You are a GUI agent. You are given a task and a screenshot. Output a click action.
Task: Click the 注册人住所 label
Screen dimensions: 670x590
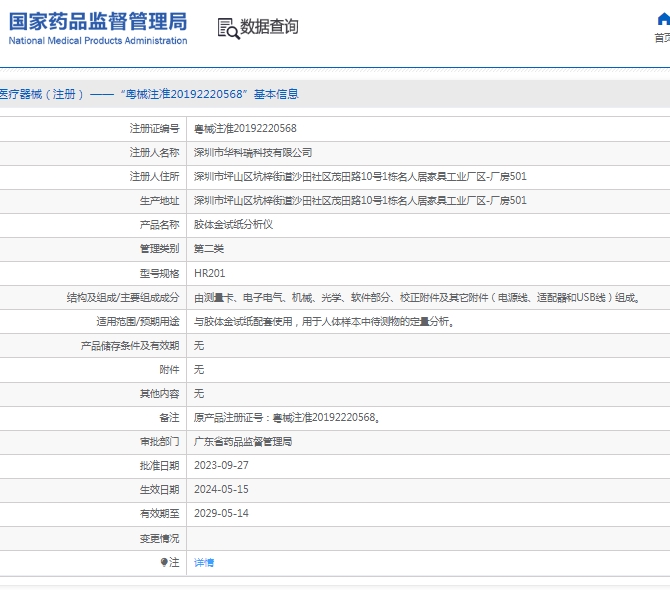[x=155, y=176]
